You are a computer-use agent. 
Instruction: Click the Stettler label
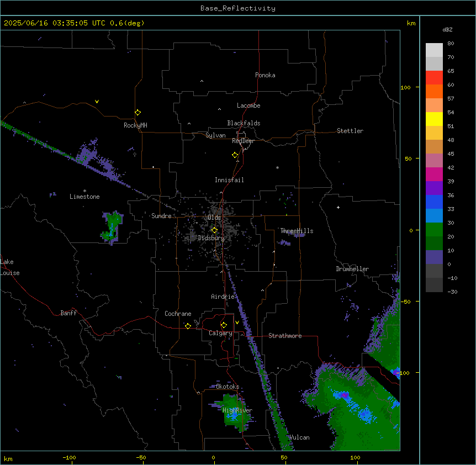[350, 131]
